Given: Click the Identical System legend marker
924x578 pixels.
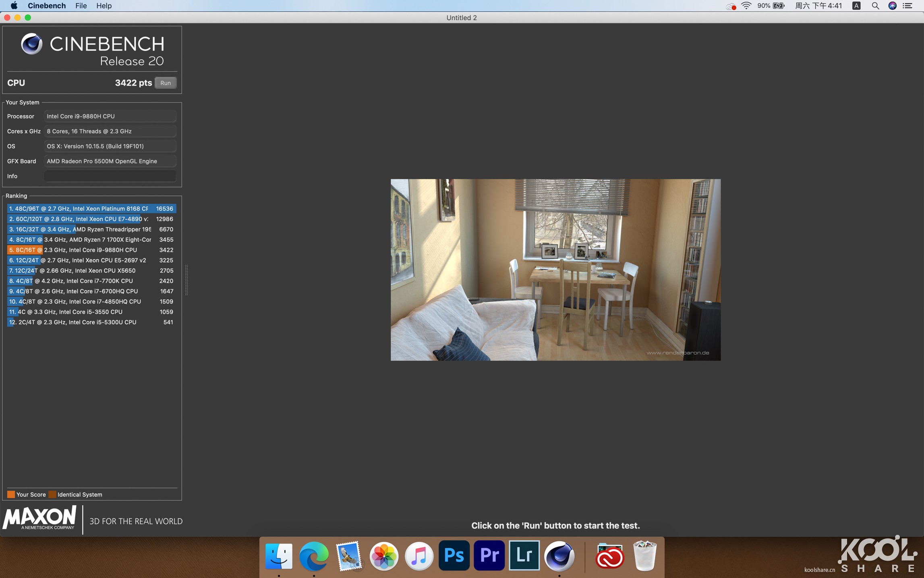Looking at the screenshot, I should pyautogui.click(x=52, y=494).
